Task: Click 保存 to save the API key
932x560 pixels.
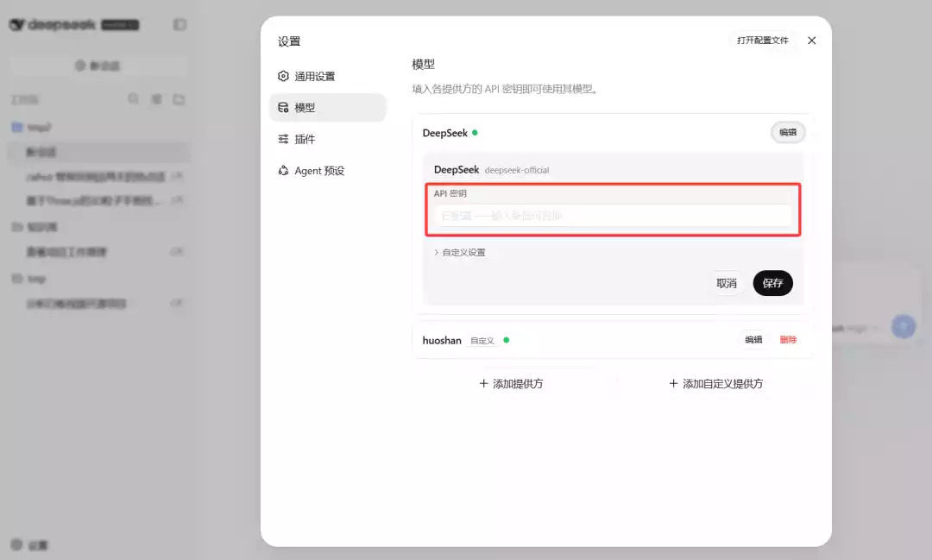Action: click(x=772, y=283)
